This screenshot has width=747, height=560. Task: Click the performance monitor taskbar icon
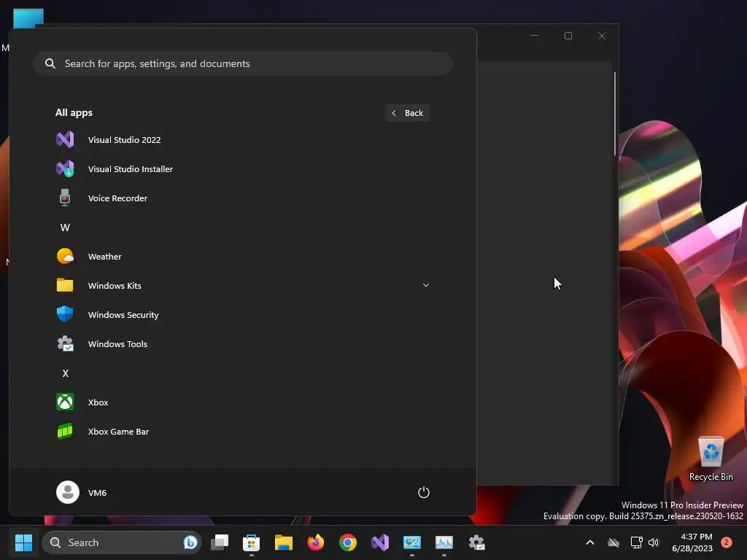click(x=444, y=542)
